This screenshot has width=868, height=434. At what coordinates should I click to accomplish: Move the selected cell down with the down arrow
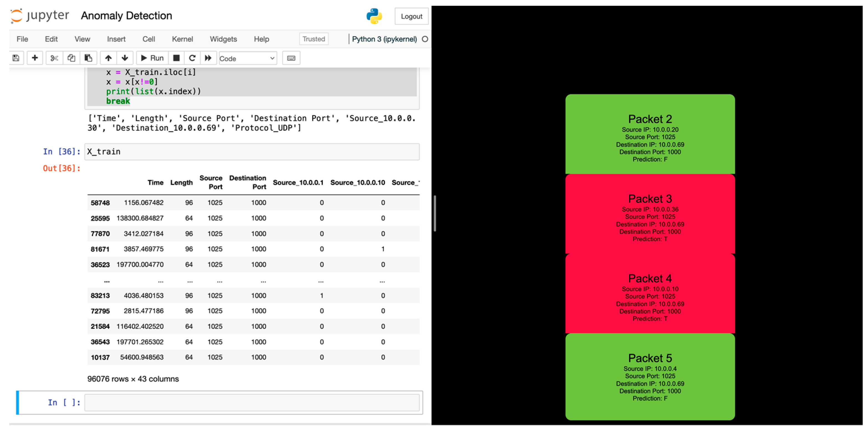(125, 58)
